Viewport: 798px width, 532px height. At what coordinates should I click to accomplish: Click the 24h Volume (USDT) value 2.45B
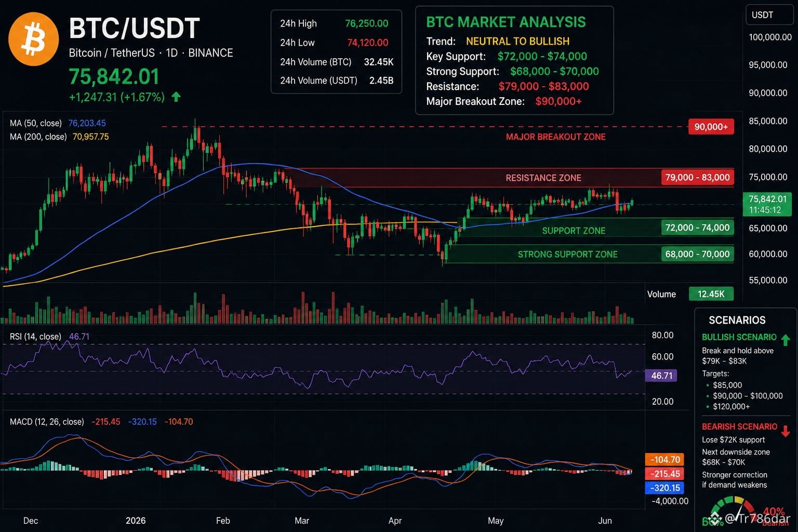[381, 81]
